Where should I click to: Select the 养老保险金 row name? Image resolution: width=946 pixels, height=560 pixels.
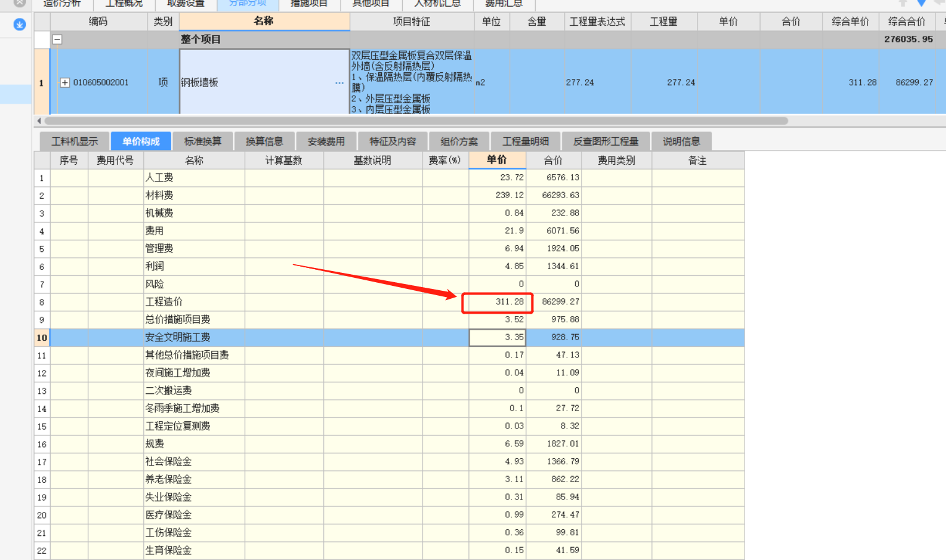pyautogui.click(x=169, y=480)
